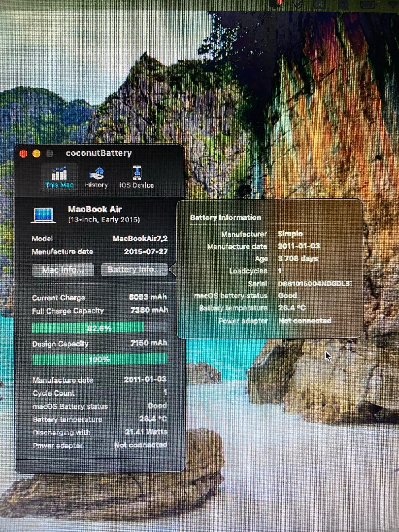This screenshot has height=532, width=399.
Task: Click the Full Charge Capacity value 7380 mAh
Action: tap(149, 310)
